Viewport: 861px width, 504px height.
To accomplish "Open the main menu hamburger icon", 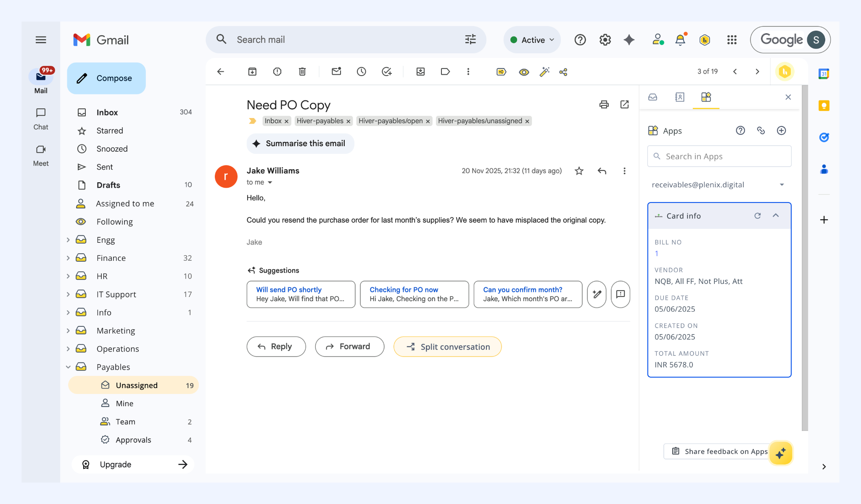I will pyautogui.click(x=41, y=40).
